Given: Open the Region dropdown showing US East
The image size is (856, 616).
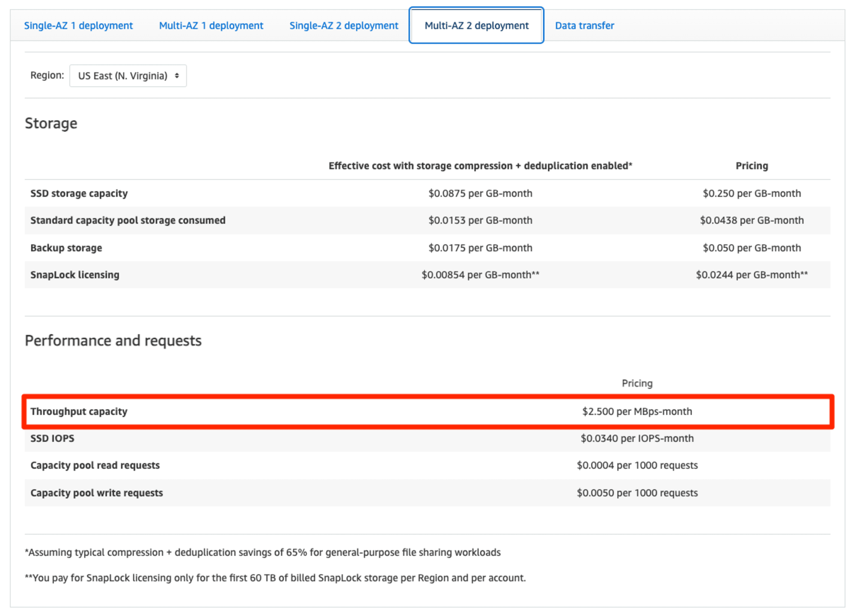Looking at the screenshot, I should (128, 76).
